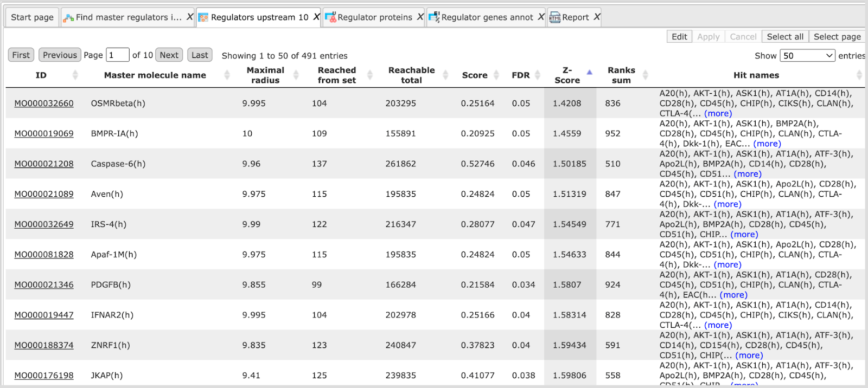This screenshot has height=388, width=868.
Task: Close the Find master regulators tab
Action: [x=190, y=17]
